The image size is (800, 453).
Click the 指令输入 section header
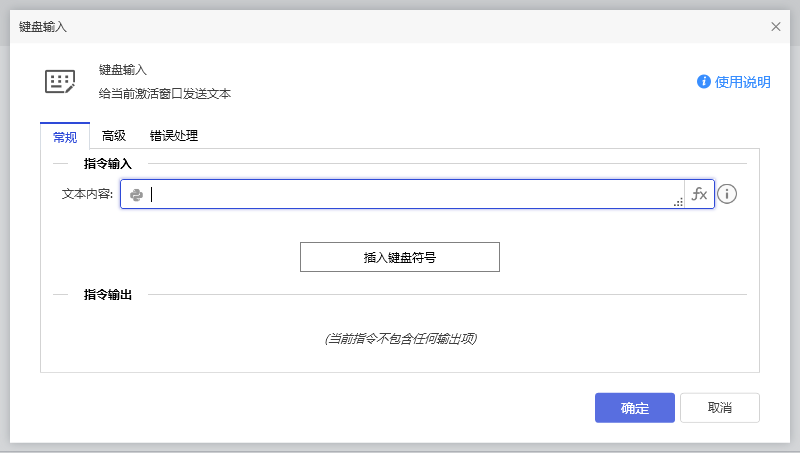[108, 163]
